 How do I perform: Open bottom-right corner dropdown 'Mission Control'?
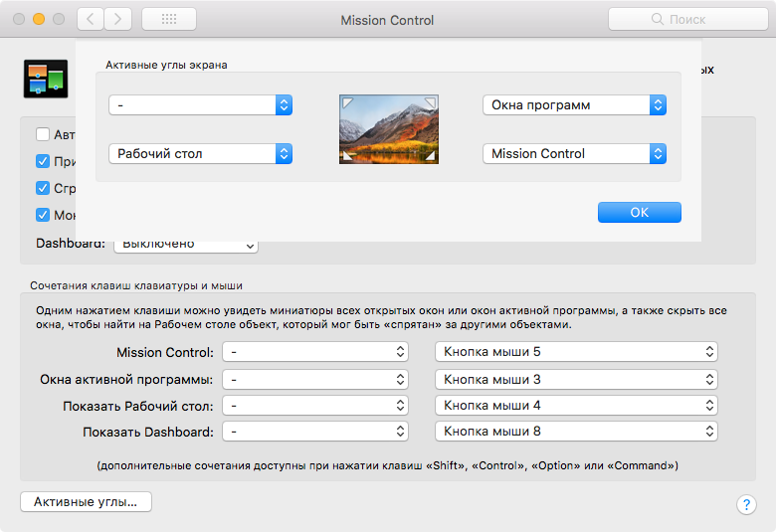574,153
